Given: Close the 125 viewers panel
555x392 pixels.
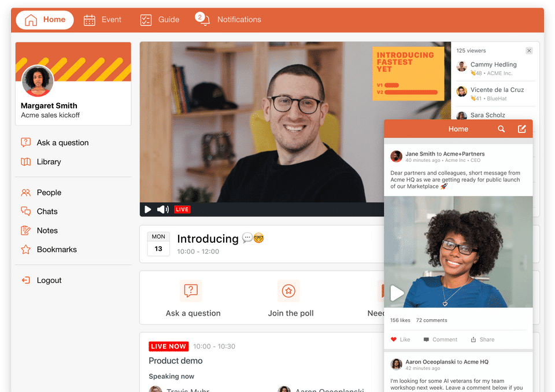Looking at the screenshot, I should 529,51.
